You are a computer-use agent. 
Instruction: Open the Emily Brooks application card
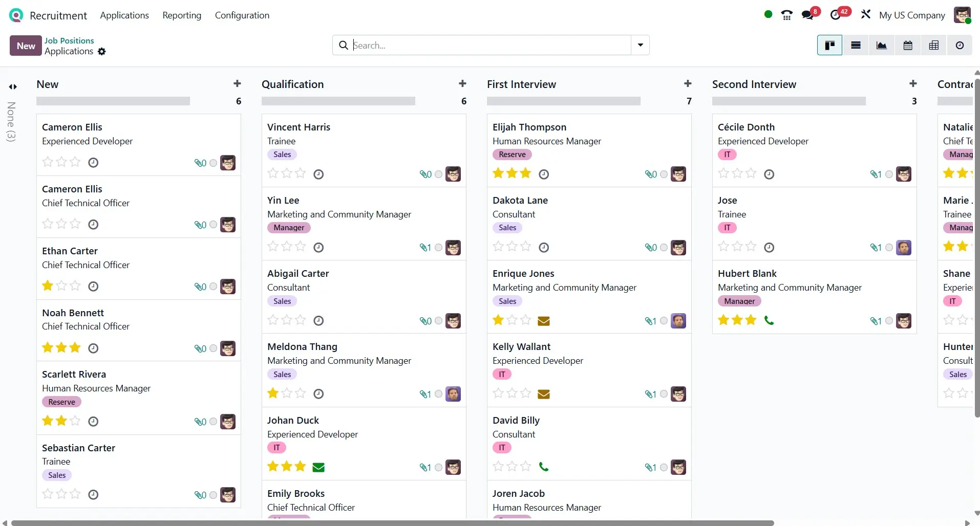pyautogui.click(x=364, y=500)
